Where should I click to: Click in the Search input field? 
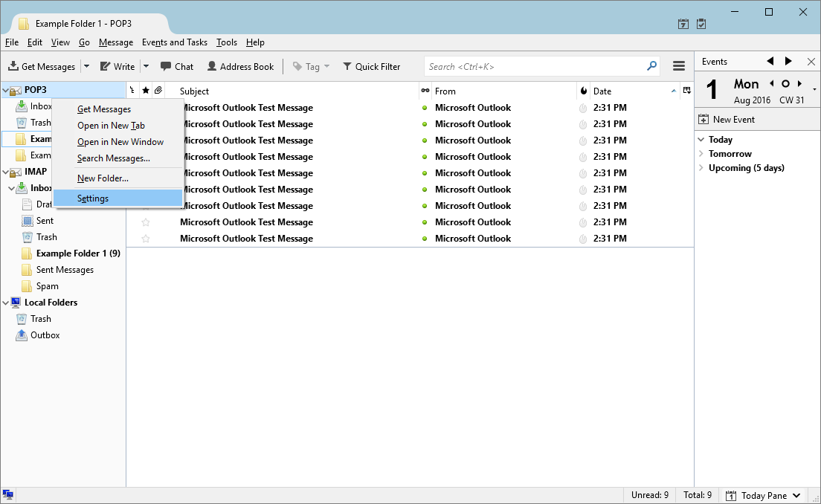535,66
